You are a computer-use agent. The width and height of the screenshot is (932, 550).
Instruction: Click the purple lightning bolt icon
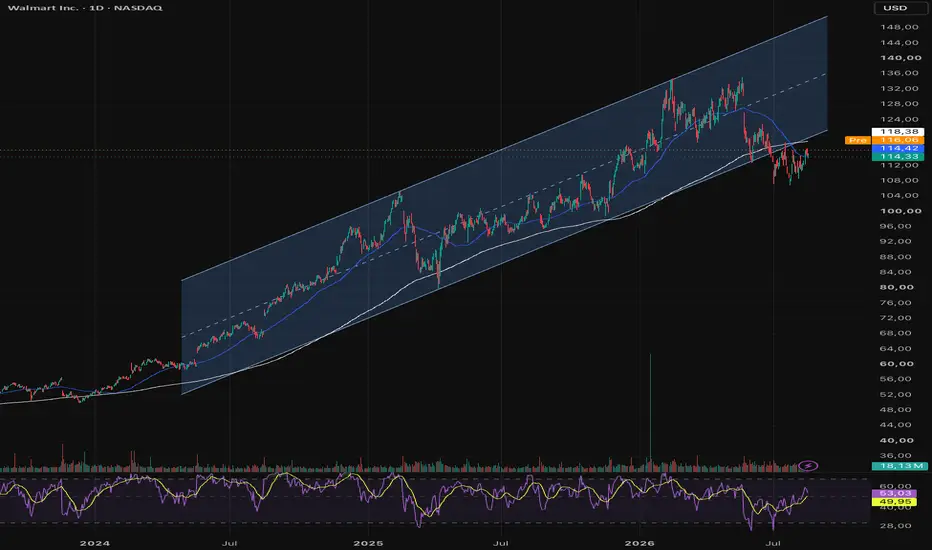point(807,466)
